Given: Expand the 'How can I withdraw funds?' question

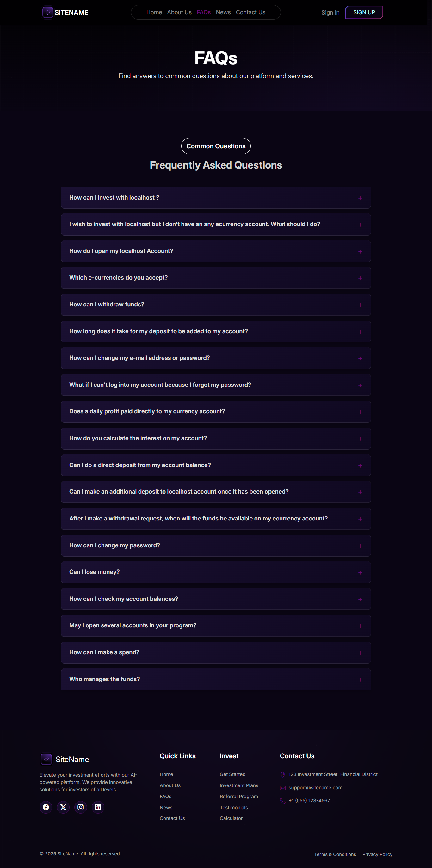Looking at the screenshot, I should pyautogui.click(x=216, y=305).
